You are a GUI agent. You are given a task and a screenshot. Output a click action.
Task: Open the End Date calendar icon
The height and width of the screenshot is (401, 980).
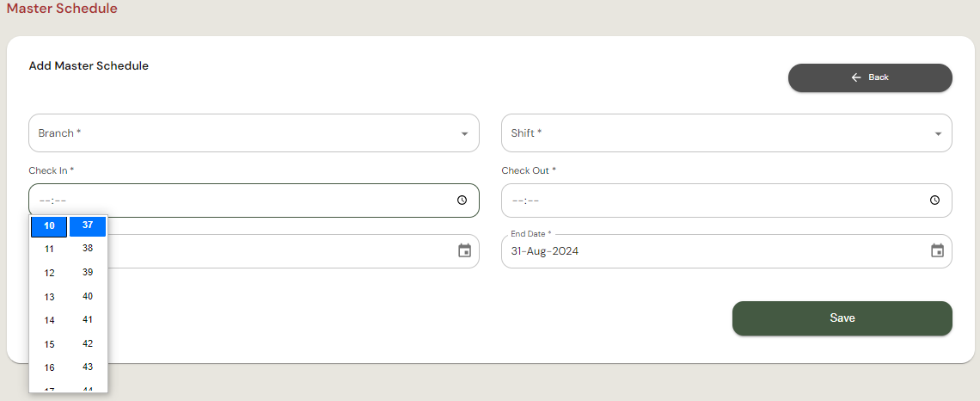point(937,251)
